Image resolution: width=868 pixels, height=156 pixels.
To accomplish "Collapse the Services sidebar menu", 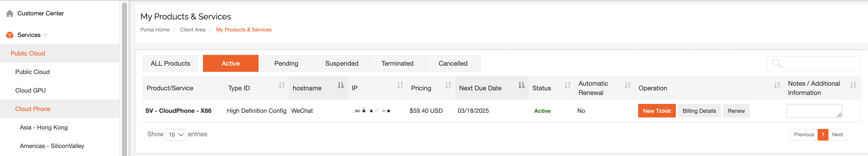I will 45,35.
